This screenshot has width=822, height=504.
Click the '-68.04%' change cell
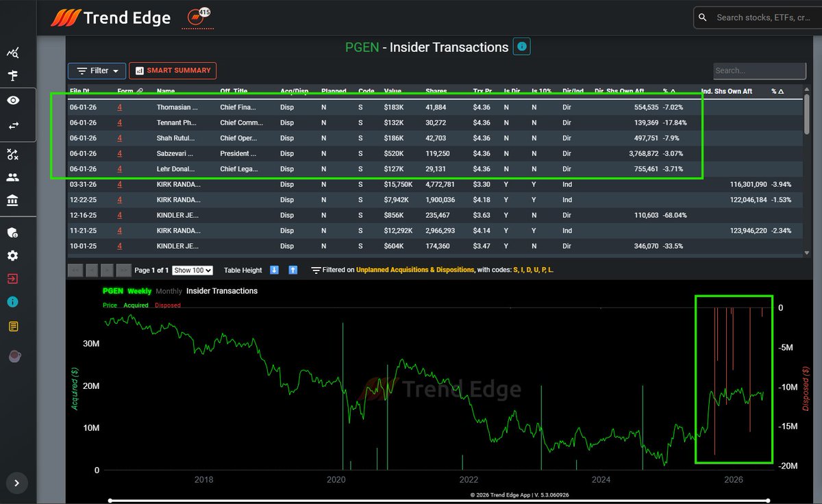pyautogui.click(x=675, y=215)
